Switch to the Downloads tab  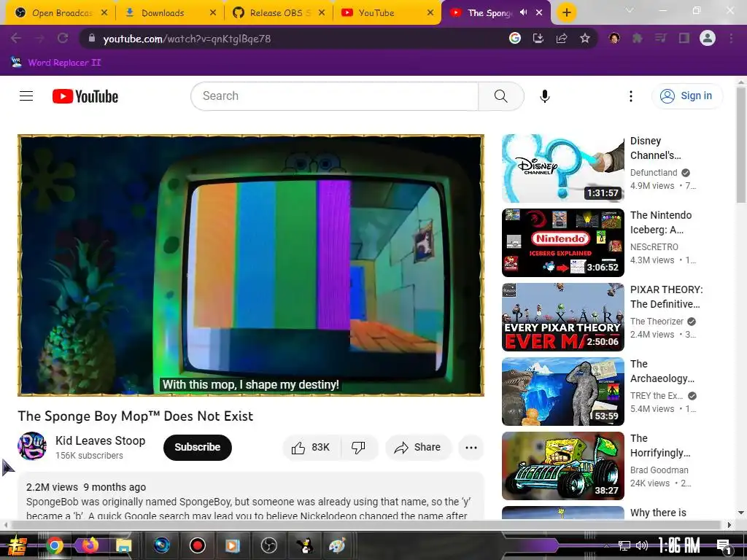click(x=169, y=13)
